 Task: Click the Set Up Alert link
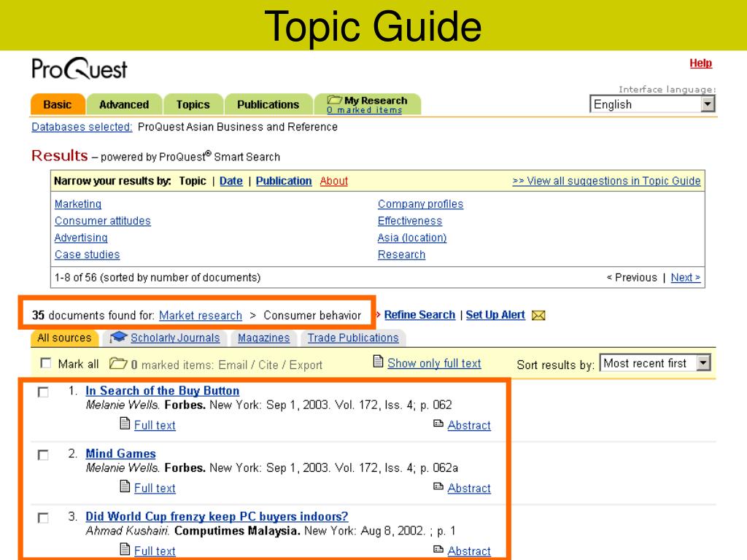(x=495, y=315)
